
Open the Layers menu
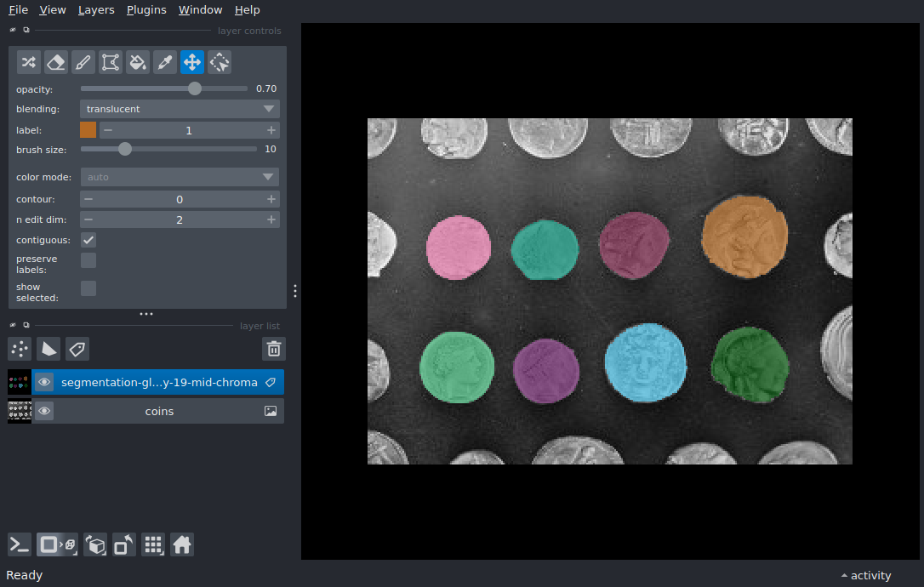point(95,10)
